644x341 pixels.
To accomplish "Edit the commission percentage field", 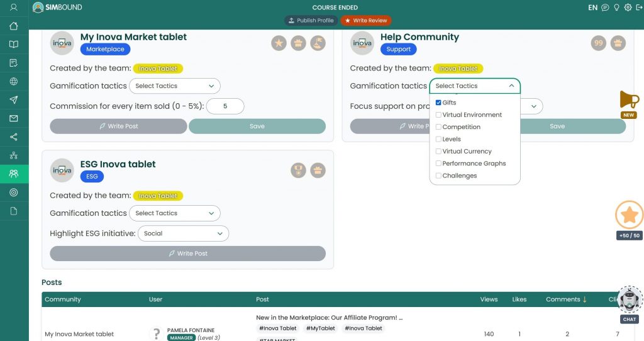I will (225, 106).
